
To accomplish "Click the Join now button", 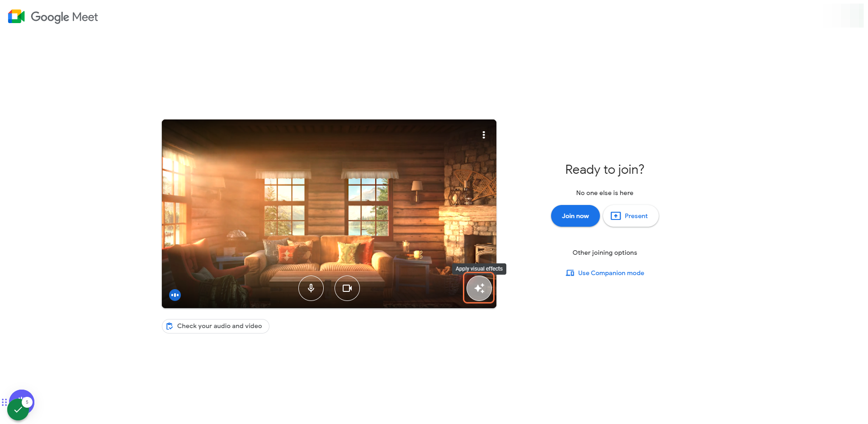I will (575, 216).
